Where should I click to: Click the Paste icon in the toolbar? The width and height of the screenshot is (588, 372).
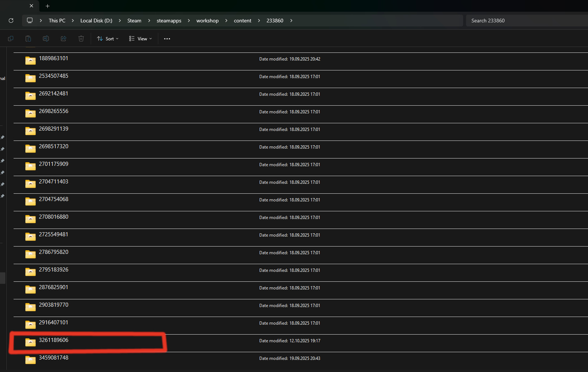pyautogui.click(x=28, y=39)
